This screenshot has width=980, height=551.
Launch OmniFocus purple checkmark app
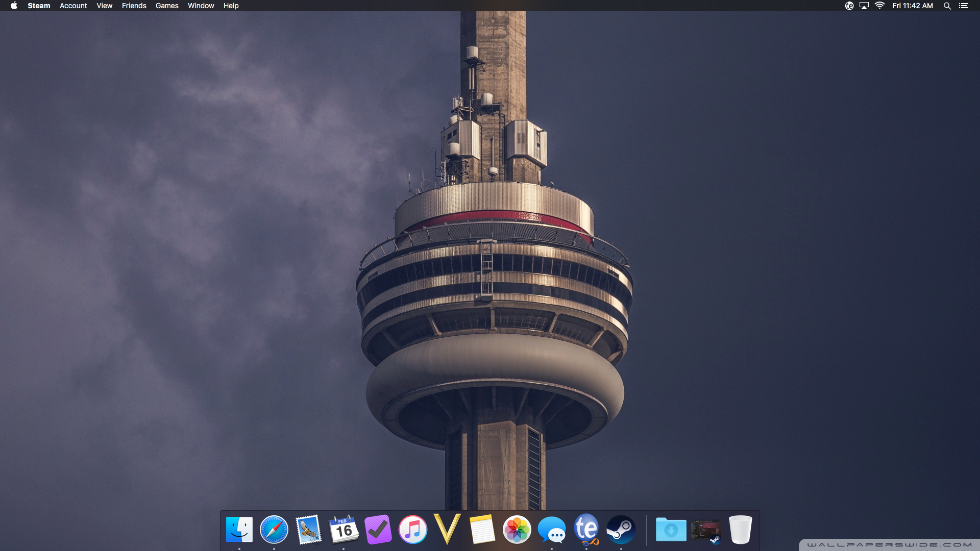378,530
